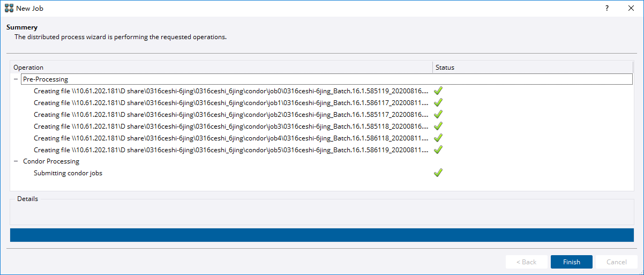The height and width of the screenshot is (275, 644).
Task: Collapse the Condor Processing group
Action: coord(16,161)
